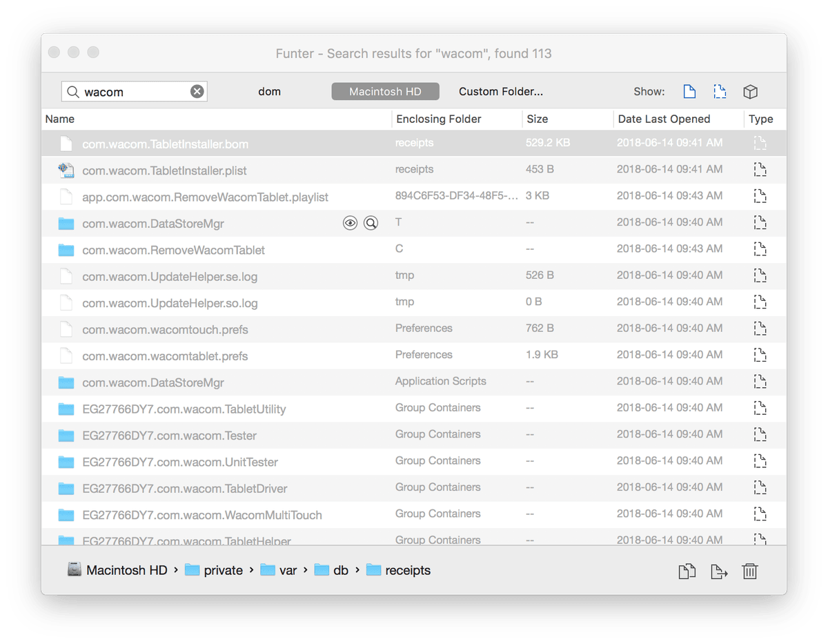Toggle hidden files filter icon
Image resolution: width=828 pixels, height=644 pixels.
720,92
